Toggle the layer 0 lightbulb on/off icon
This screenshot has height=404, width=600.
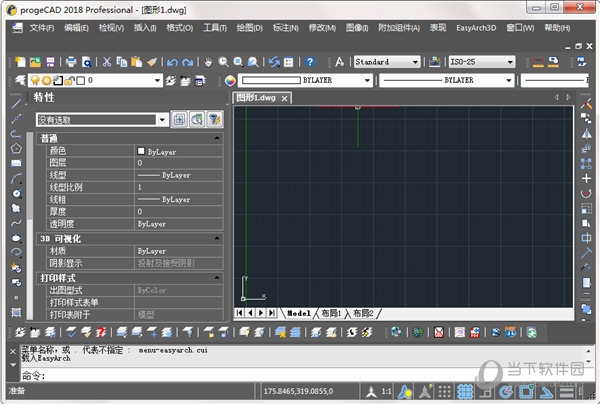(x=35, y=80)
